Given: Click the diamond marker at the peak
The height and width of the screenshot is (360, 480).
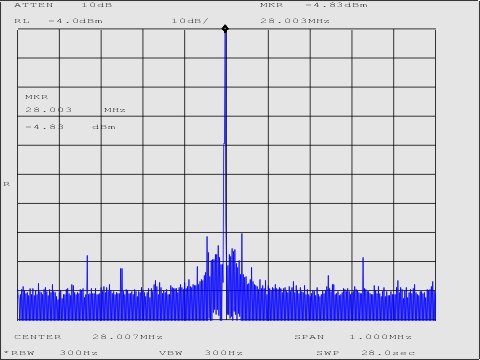Looking at the screenshot, I should [225, 29].
